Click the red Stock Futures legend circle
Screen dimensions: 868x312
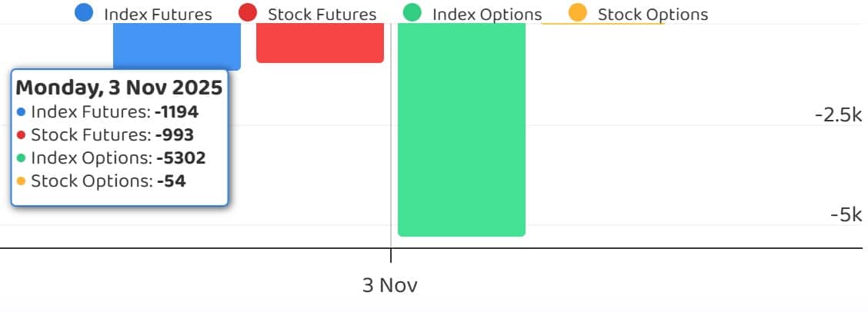248,13
